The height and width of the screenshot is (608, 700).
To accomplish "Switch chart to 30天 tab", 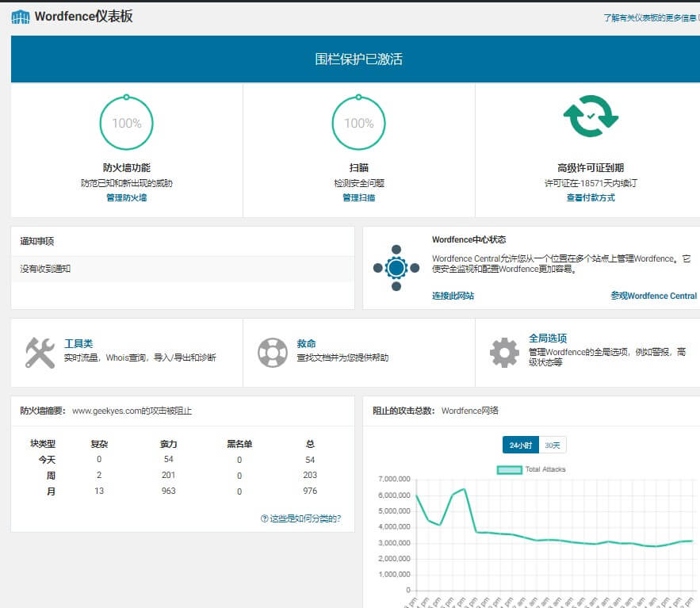I will coord(553,445).
